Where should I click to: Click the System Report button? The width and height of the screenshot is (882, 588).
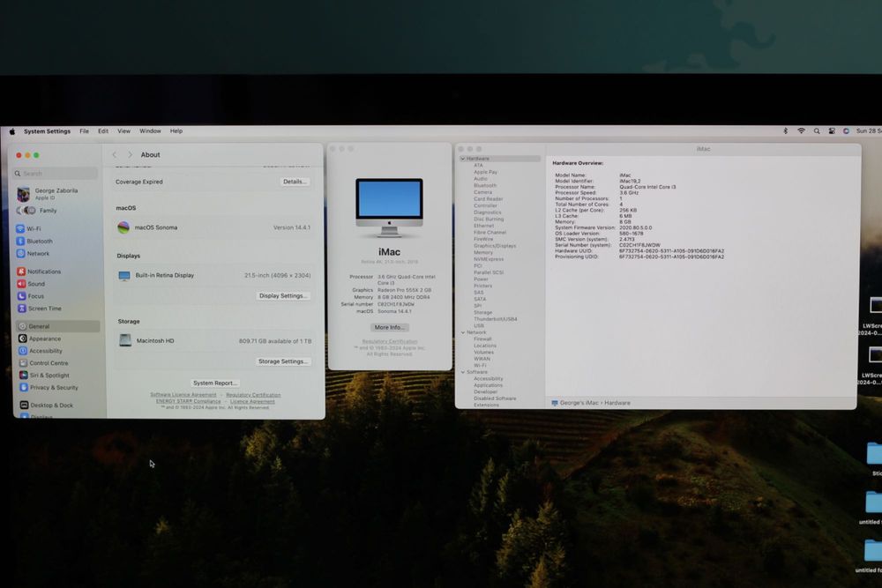[215, 383]
